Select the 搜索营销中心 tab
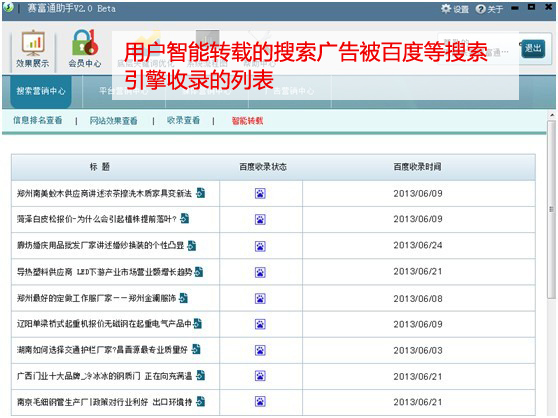 point(41,91)
